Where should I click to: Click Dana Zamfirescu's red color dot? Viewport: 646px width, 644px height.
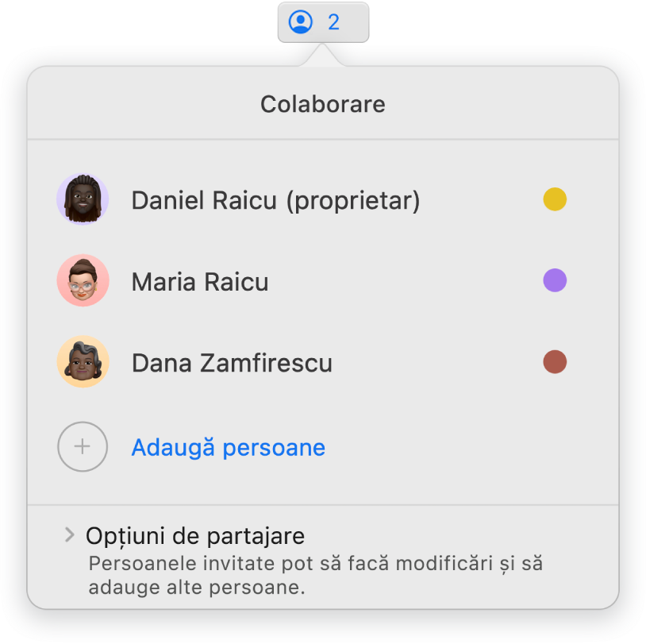pyautogui.click(x=555, y=363)
